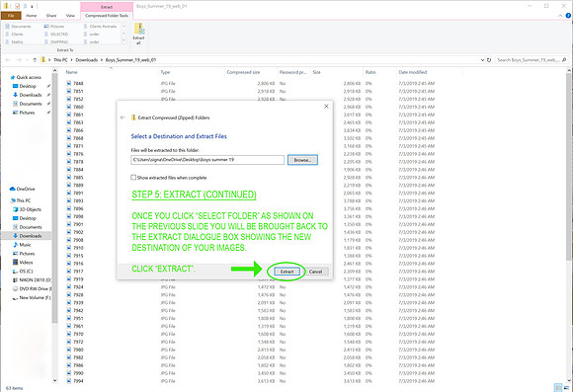Viewport: 573px width, 392px height.
Task: Click the OneDrive cloud icon in sidebar
Action: tap(13, 189)
